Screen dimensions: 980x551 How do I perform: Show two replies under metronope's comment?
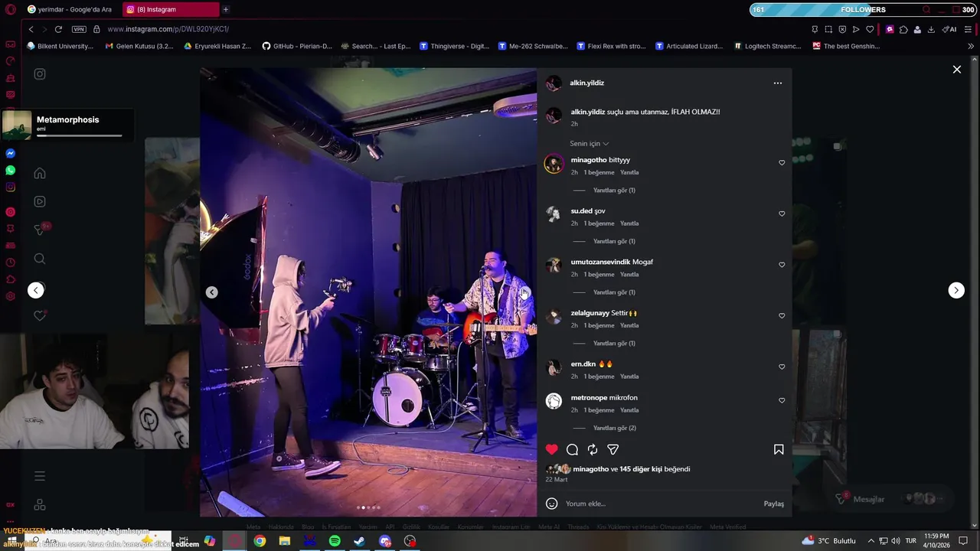click(615, 428)
